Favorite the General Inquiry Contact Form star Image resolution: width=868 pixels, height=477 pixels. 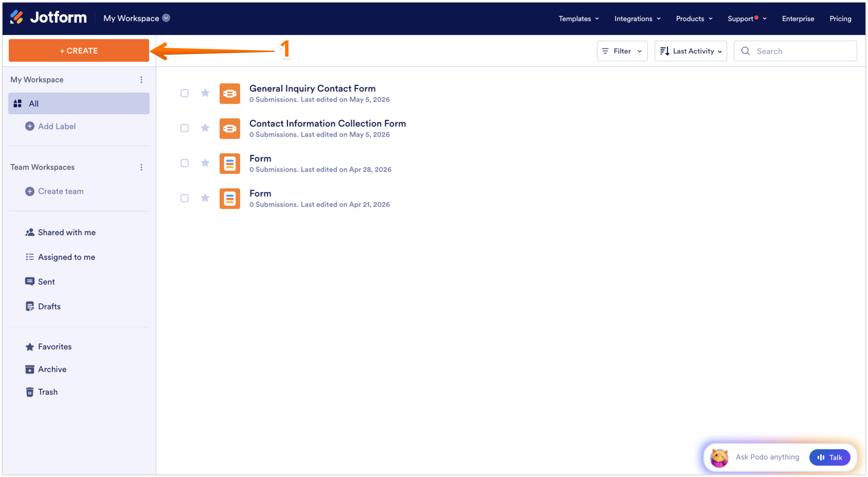pos(205,93)
